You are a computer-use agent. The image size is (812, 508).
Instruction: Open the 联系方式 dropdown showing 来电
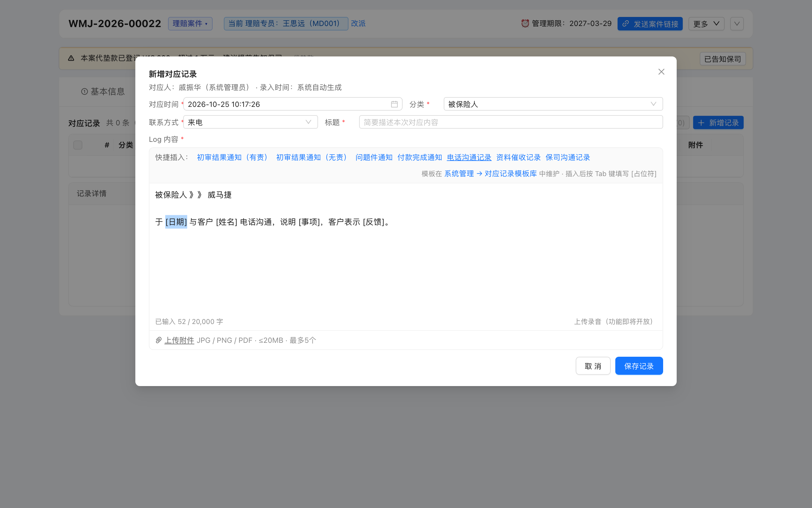click(250, 122)
